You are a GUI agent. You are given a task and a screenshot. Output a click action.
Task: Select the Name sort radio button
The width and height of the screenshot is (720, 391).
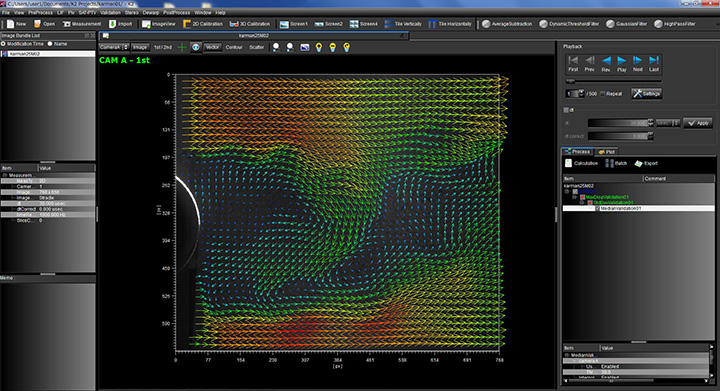(x=50, y=44)
